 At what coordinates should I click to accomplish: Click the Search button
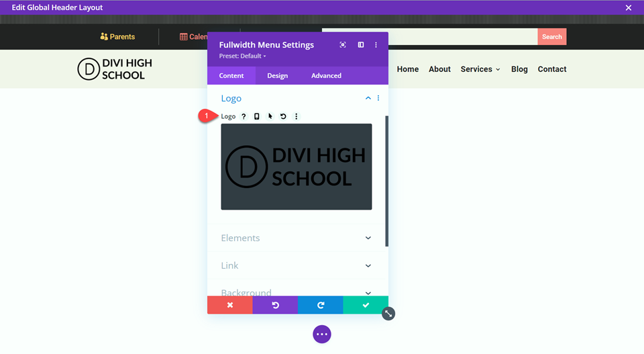pos(551,36)
